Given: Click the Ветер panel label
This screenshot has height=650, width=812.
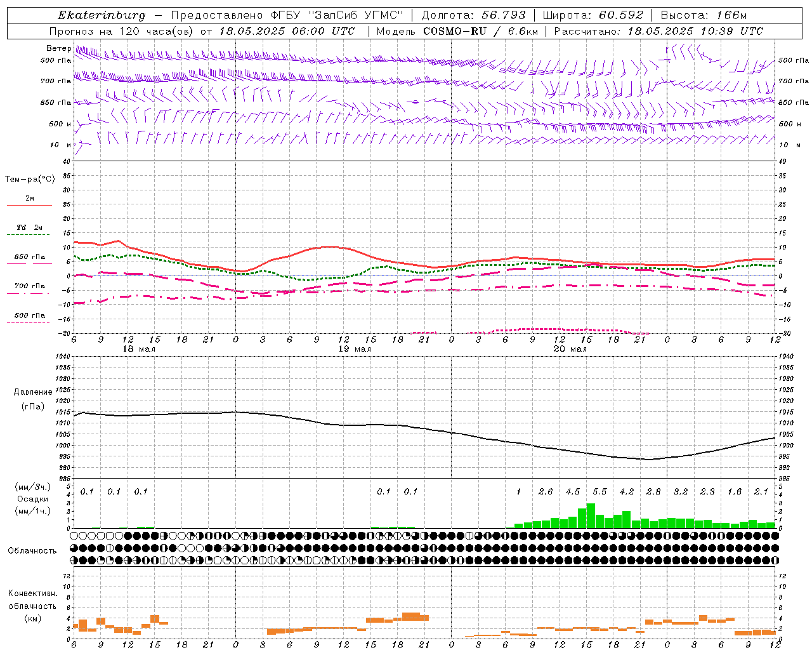Looking at the screenshot, I should 58,48.
